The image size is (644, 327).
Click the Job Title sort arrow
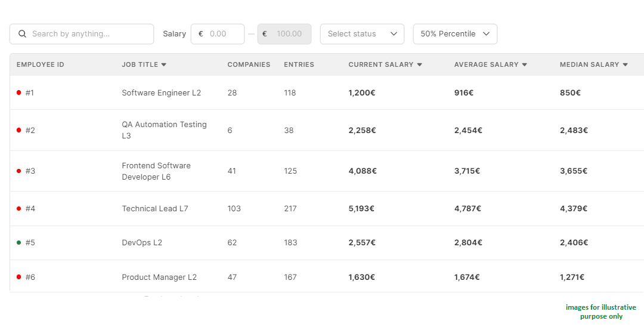[164, 64]
